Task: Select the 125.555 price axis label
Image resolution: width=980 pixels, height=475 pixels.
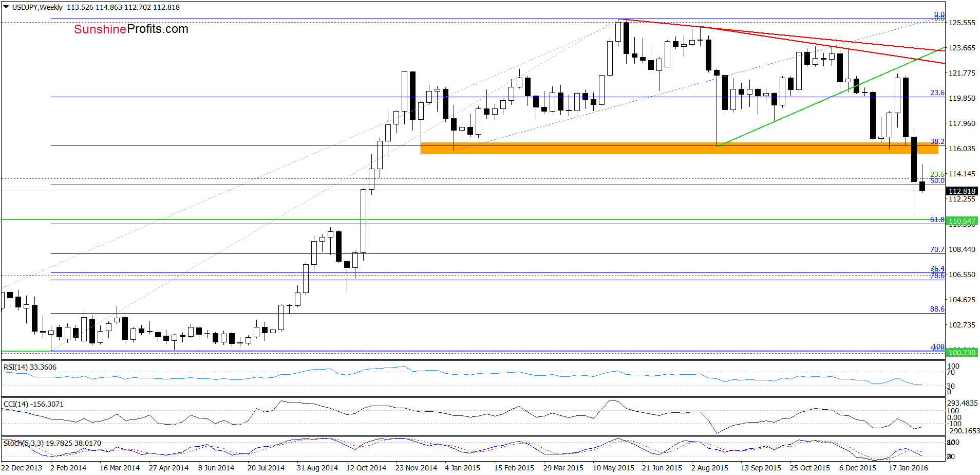Action: pyautogui.click(x=962, y=23)
